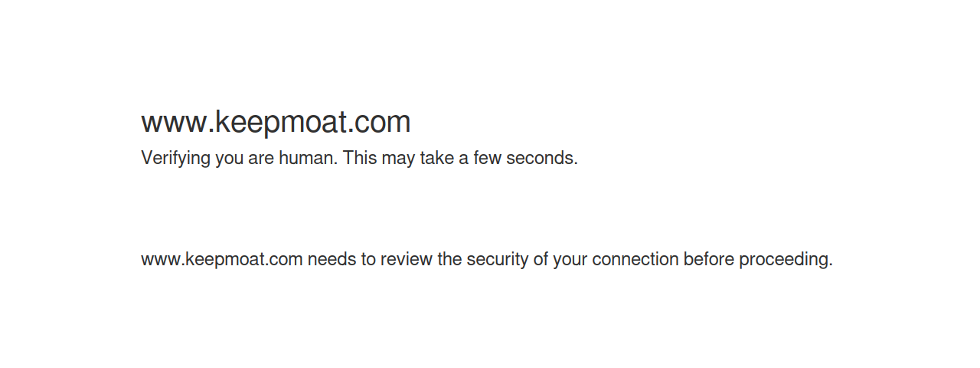The image size is (980, 368).
Task: Click the word 'few' in the subtitle
Action: click(x=487, y=158)
